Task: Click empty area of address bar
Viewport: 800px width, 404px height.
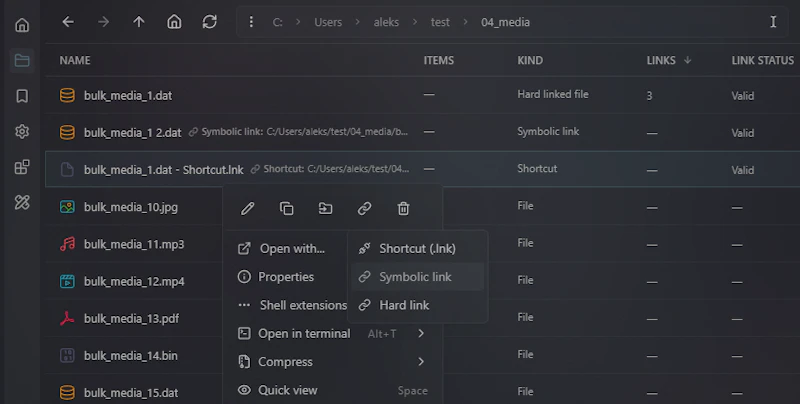Action: [x=648, y=22]
